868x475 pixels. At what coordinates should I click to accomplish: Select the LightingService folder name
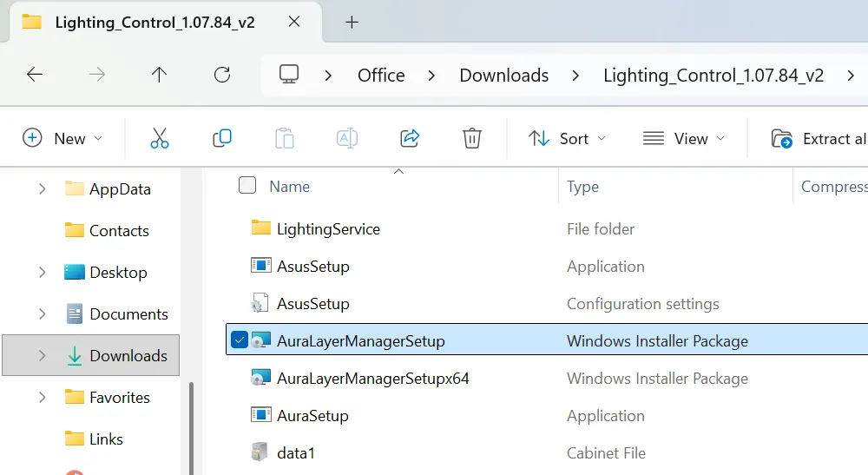coord(328,229)
